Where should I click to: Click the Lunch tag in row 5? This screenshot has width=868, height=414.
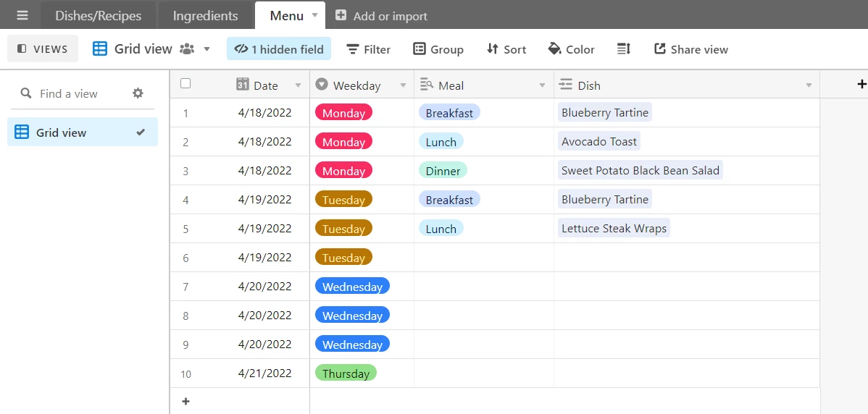click(x=441, y=228)
